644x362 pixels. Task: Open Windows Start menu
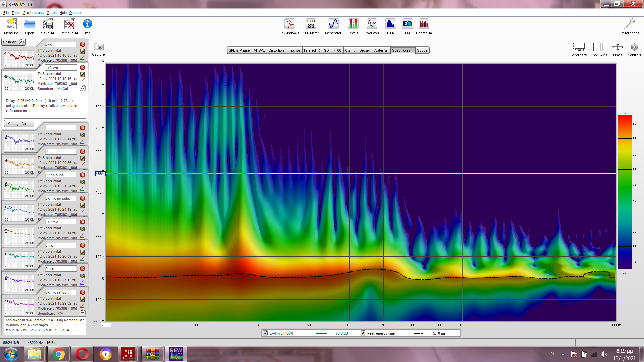[x=11, y=354]
